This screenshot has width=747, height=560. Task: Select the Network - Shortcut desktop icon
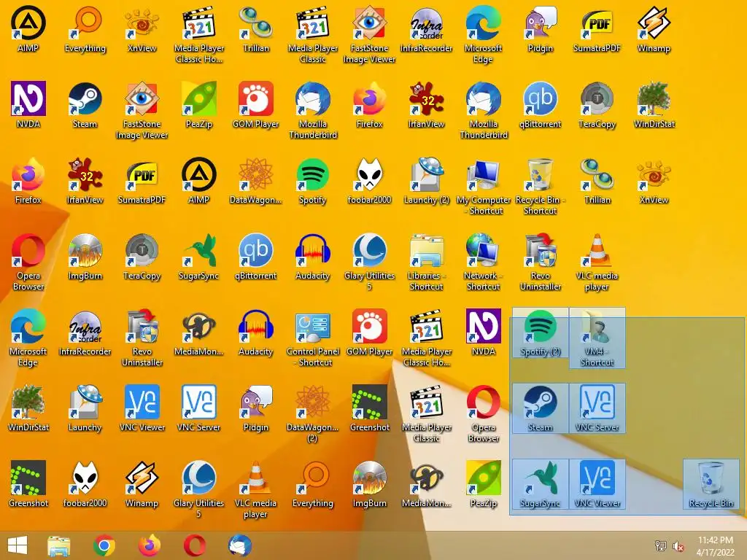point(483,262)
